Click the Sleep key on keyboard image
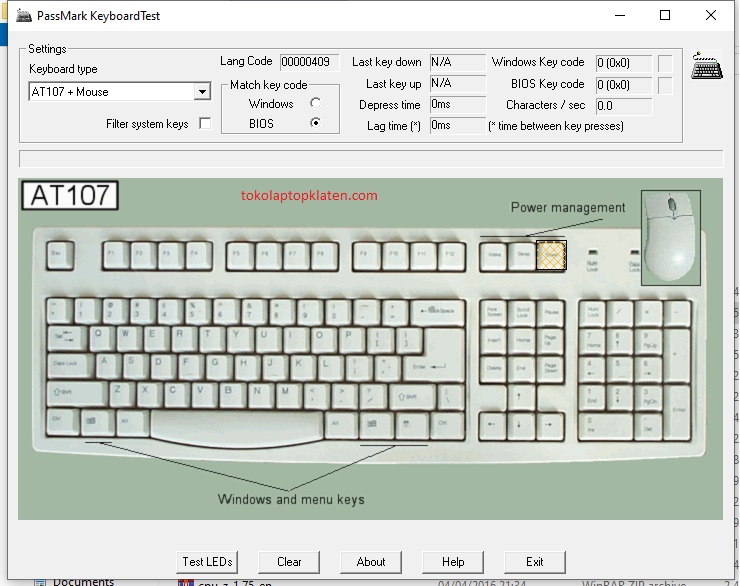740x586 pixels. click(x=522, y=256)
